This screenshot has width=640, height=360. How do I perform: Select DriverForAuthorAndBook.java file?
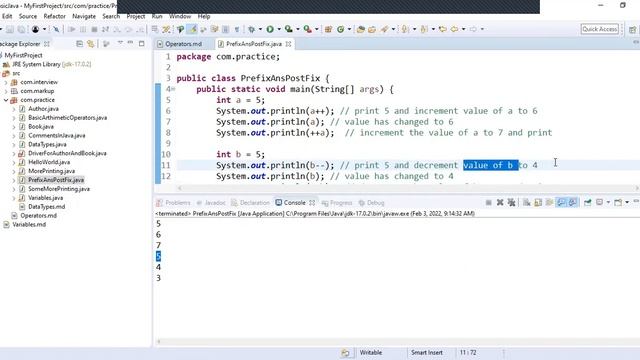(x=67, y=153)
